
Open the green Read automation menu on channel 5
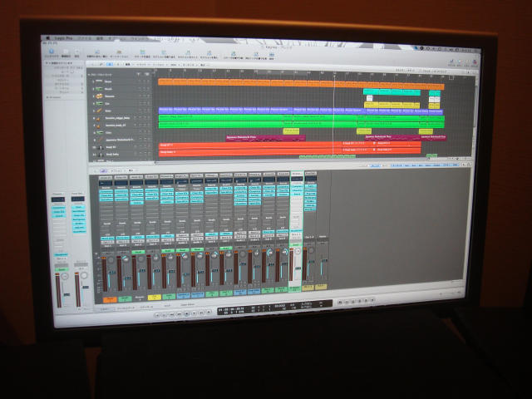[x=168, y=251]
